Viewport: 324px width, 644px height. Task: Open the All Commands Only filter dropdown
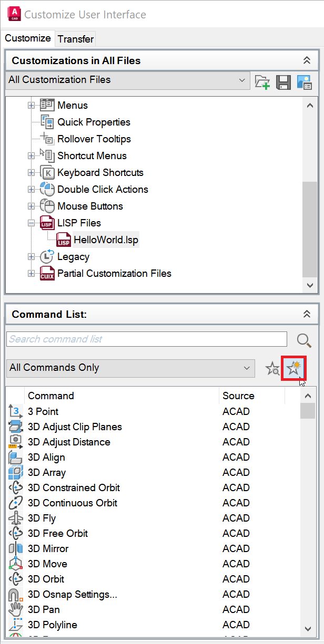[x=247, y=368]
